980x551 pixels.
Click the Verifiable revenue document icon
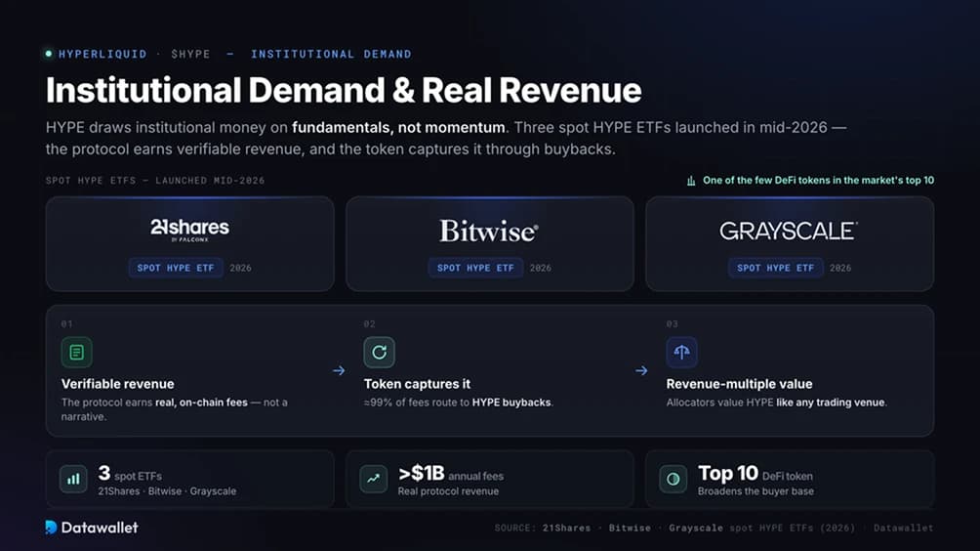tap(77, 352)
